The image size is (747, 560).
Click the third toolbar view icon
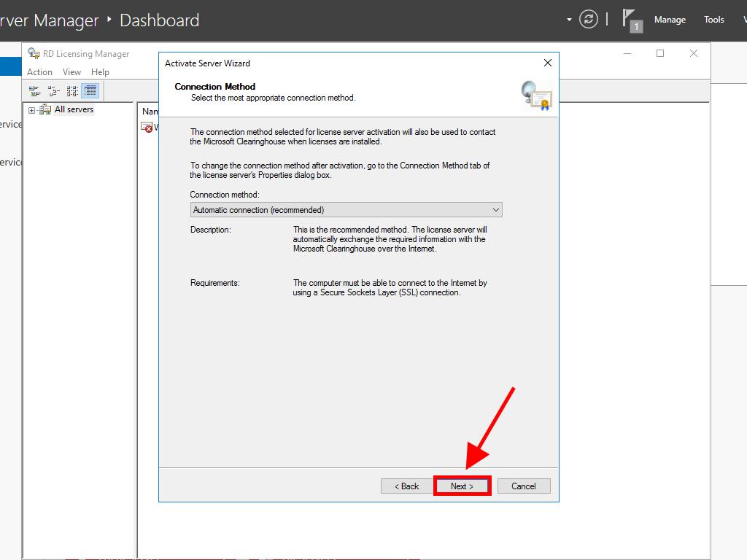[71, 91]
